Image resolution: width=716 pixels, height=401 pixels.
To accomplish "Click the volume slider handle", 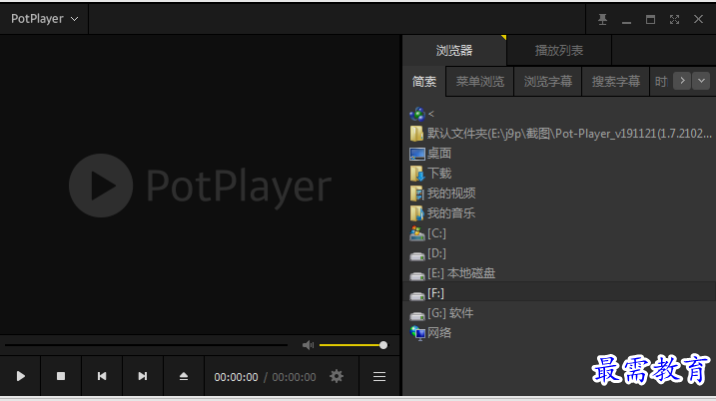I will [x=384, y=345].
